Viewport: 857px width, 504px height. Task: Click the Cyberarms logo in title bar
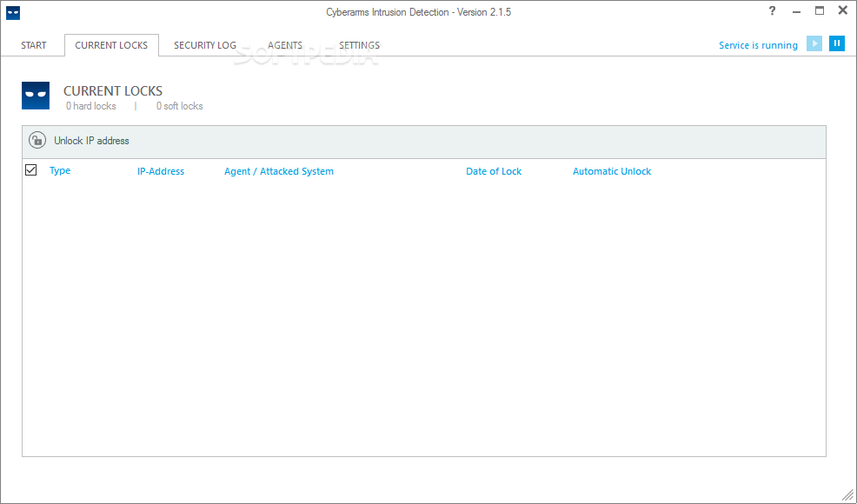click(x=13, y=12)
